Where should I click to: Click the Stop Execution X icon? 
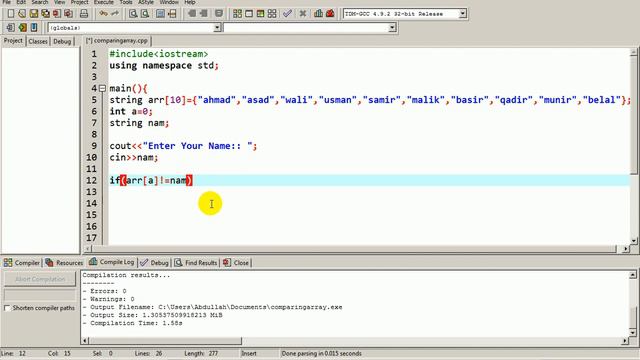(302, 13)
